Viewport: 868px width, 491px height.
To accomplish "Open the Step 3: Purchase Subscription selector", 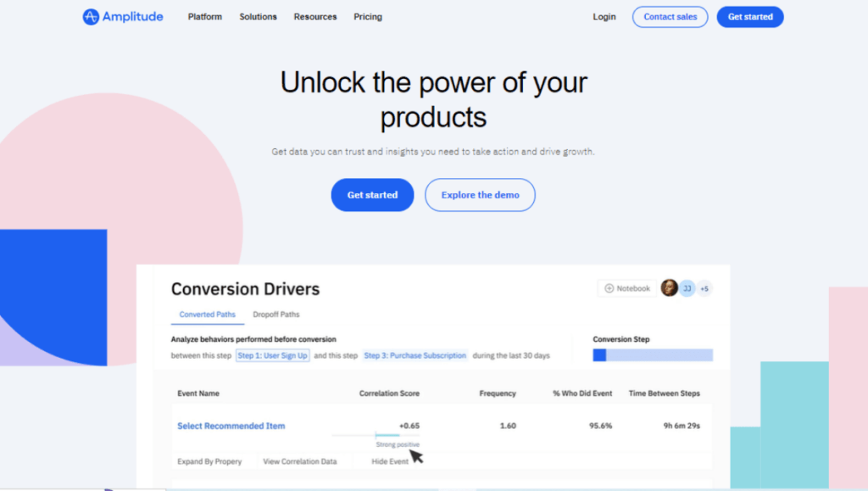I will tap(415, 355).
